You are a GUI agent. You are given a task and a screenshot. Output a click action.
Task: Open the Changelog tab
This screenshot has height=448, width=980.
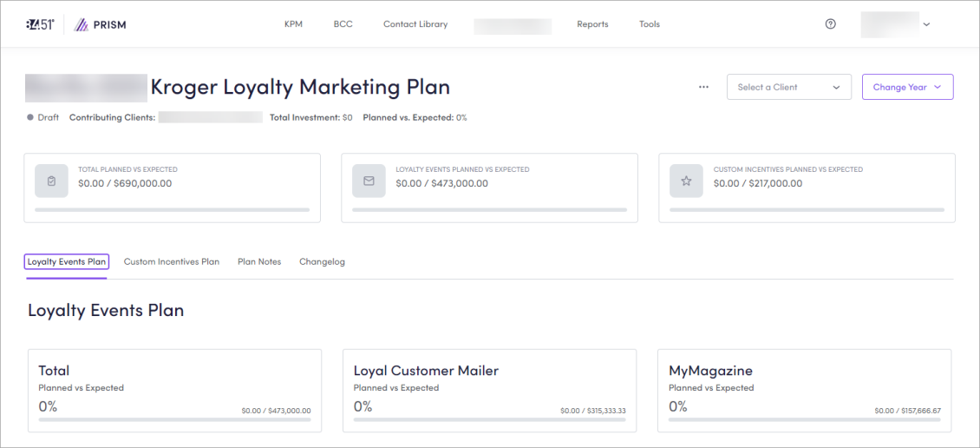tap(322, 261)
